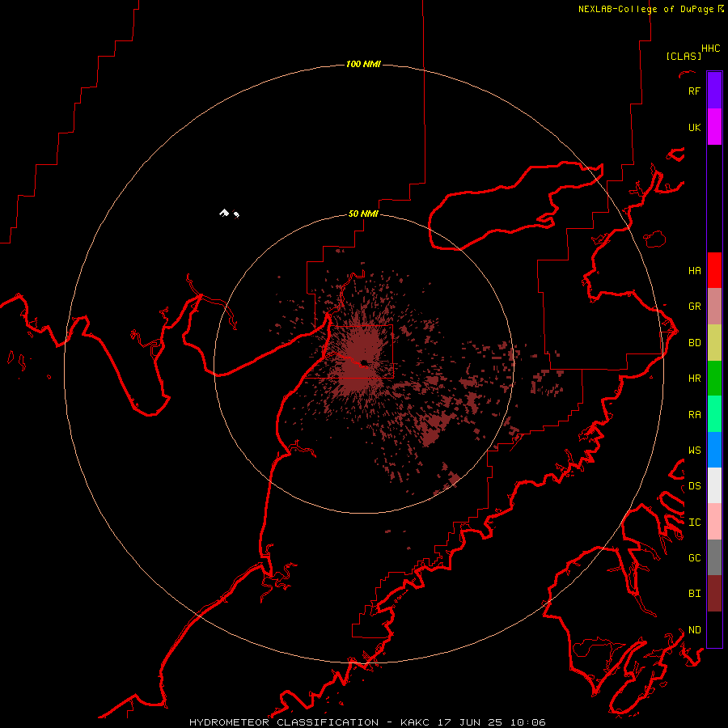Select the BI dark red legend swatch
This screenshot has height=728, width=728.
[714, 594]
